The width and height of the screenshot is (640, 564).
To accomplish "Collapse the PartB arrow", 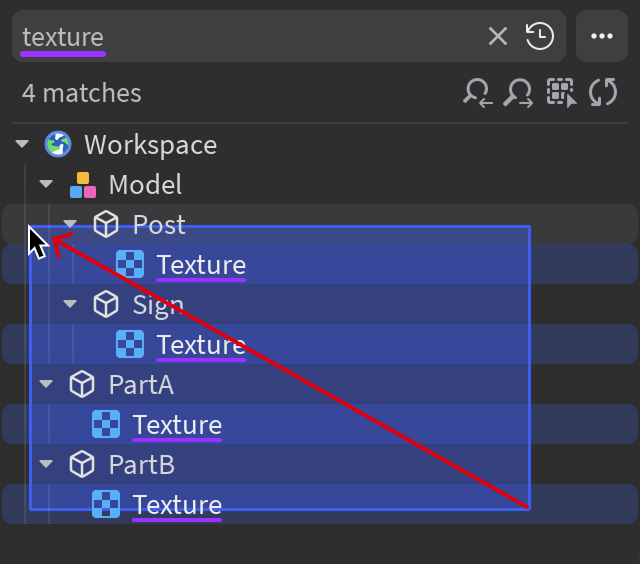I will 46,465.
